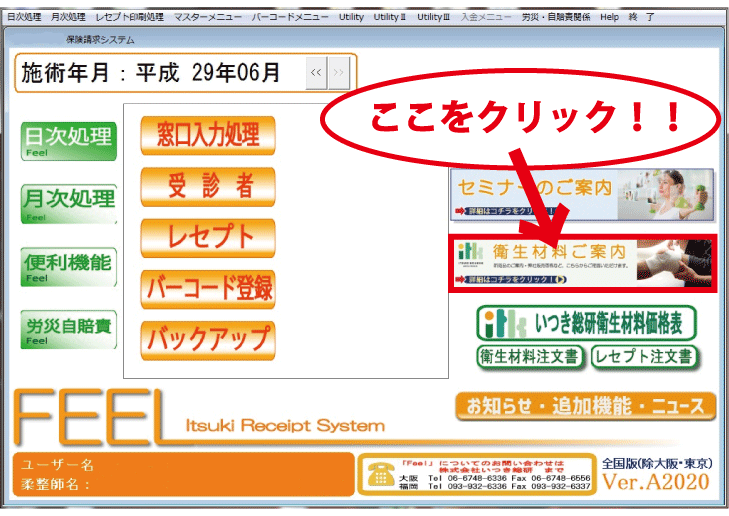Start バックアップ
Viewport: 729px width, 516px height.
point(208,340)
